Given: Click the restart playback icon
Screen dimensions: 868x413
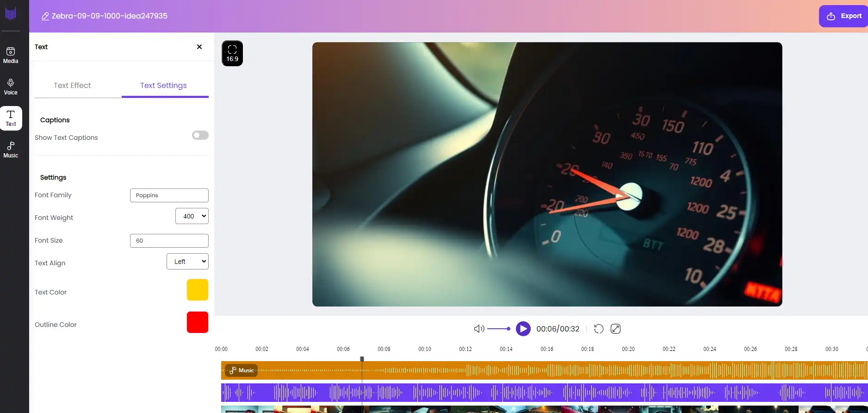Looking at the screenshot, I should 599,329.
